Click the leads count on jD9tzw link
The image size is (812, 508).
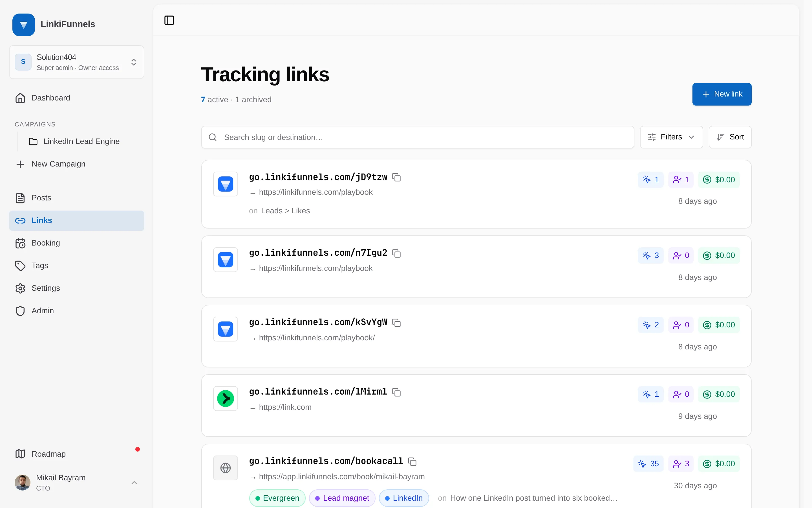(x=681, y=180)
